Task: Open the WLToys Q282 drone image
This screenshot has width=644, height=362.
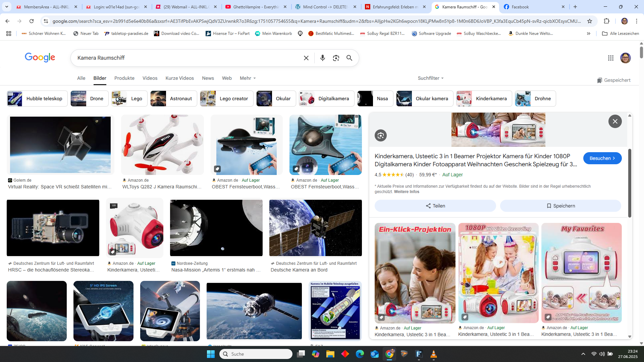Action: [x=162, y=145]
